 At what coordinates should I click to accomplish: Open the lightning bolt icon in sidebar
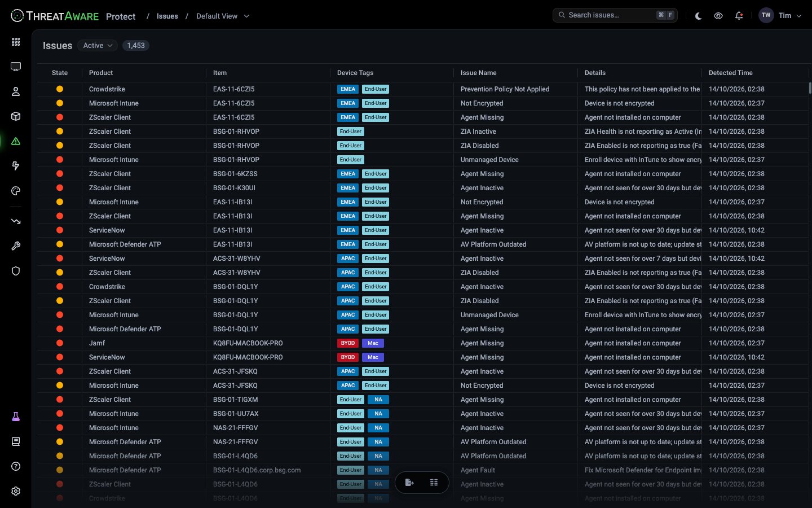16,166
